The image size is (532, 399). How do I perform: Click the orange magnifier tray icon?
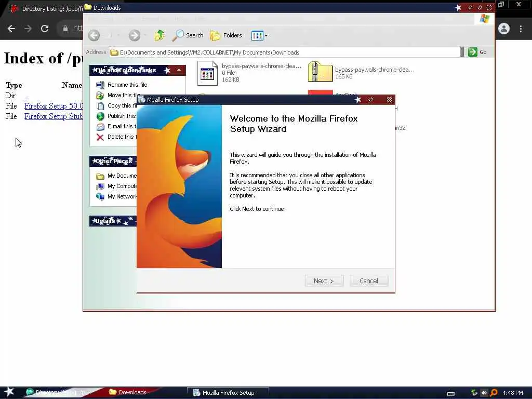click(x=494, y=393)
